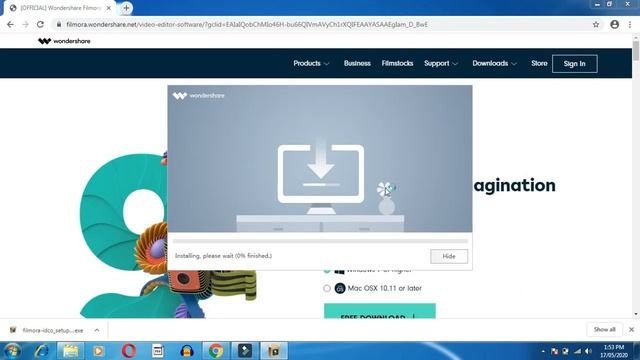
Task: Open the Filmstocks link
Action: pyautogui.click(x=397, y=63)
